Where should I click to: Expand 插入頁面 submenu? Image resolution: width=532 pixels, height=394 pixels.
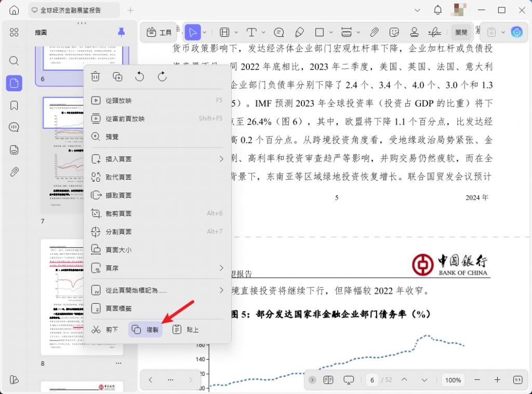point(221,159)
